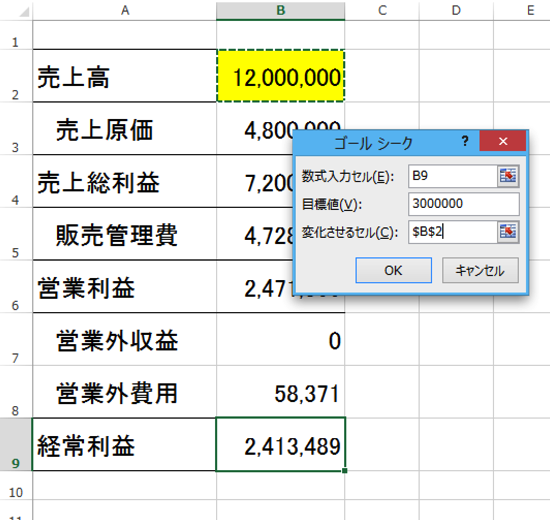Click the 目標値 field with 3000000

(464, 204)
